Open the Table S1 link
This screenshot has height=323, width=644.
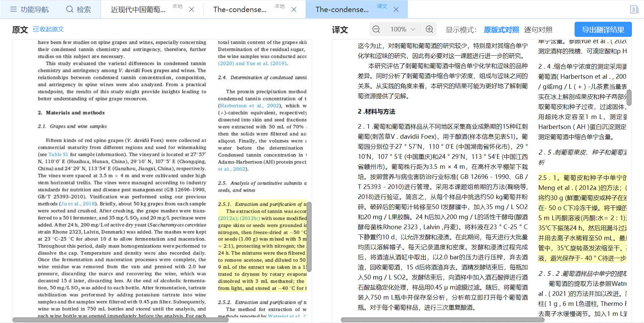click(x=58, y=154)
